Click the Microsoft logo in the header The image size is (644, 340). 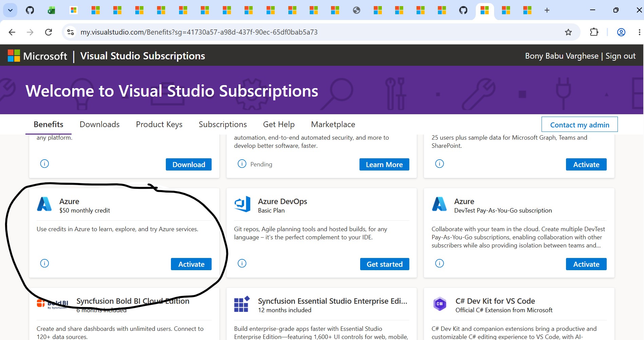click(x=37, y=56)
